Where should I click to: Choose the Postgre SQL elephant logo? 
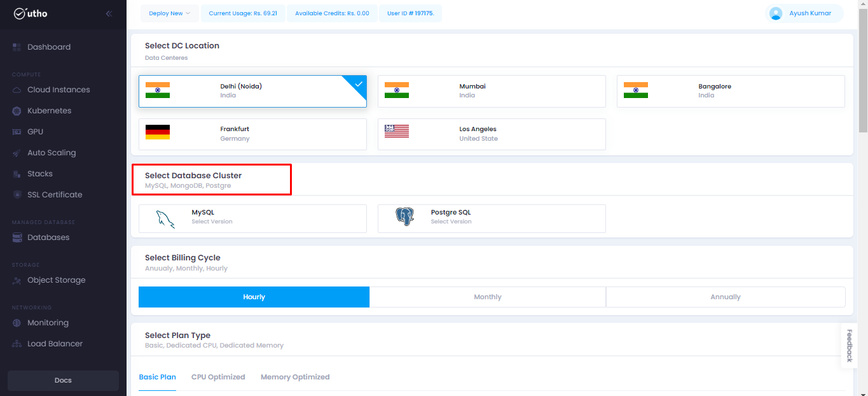click(x=404, y=217)
